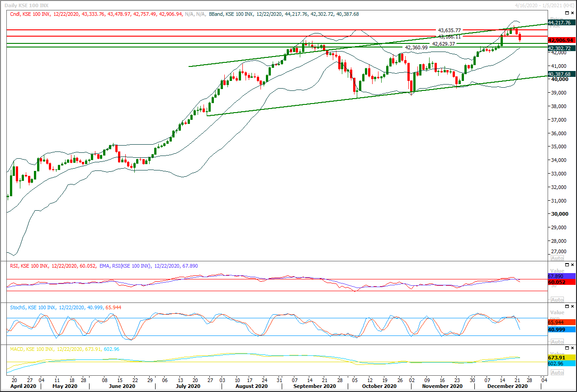The width and height of the screenshot is (577, 392).
Task: Click Auto scale button on MACD panel
Action: [557, 372]
